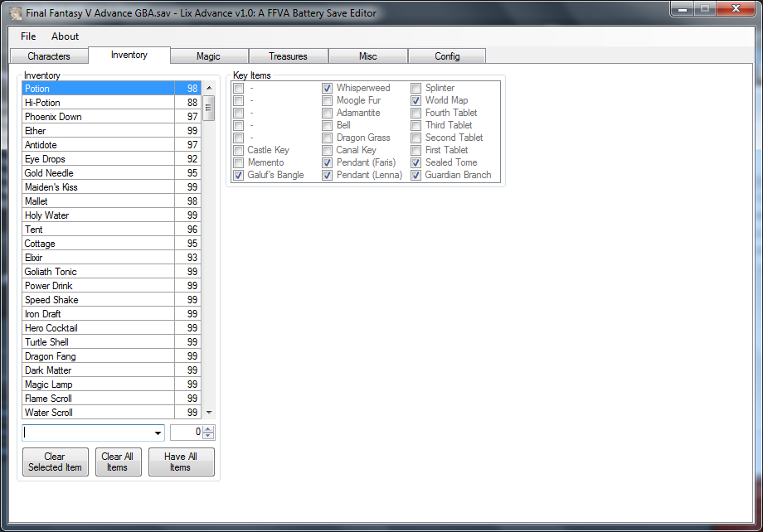Screen dimensions: 763x532
Task: Select the Hi-Potion row
Action: coord(111,103)
